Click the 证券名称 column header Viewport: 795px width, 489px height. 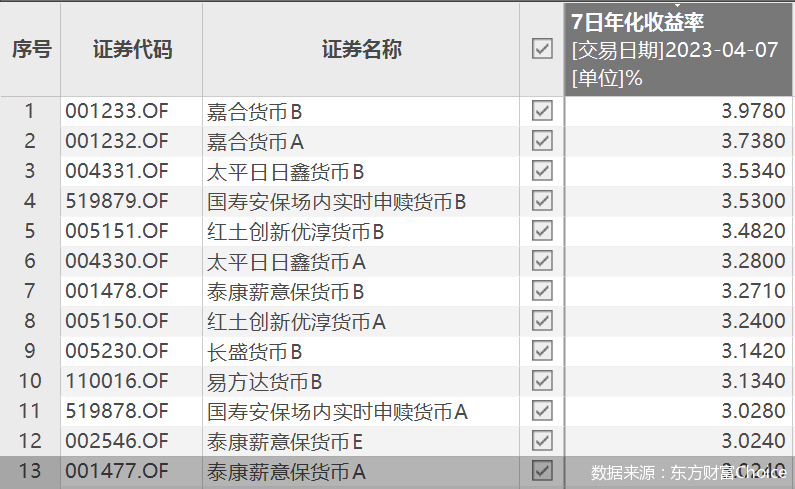361,49
